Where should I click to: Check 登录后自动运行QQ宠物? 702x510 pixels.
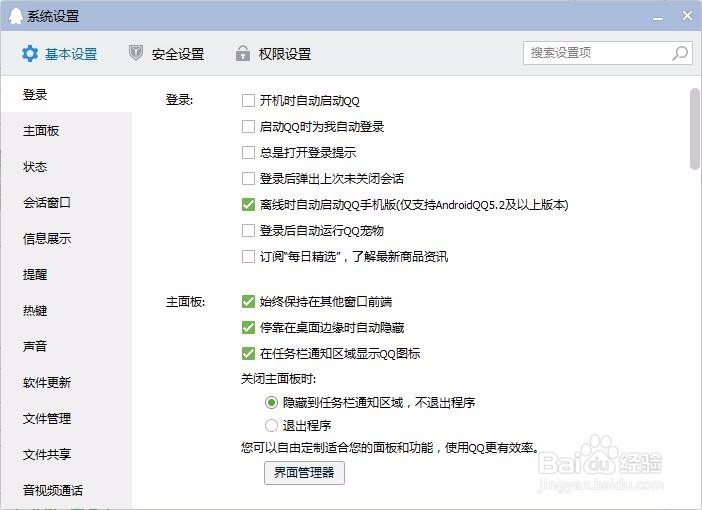coord(248,230)
